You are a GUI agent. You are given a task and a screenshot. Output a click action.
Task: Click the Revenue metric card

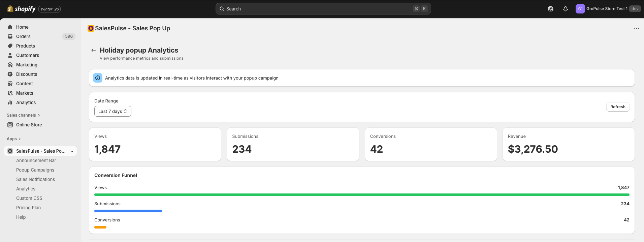[x=569, y=144]
